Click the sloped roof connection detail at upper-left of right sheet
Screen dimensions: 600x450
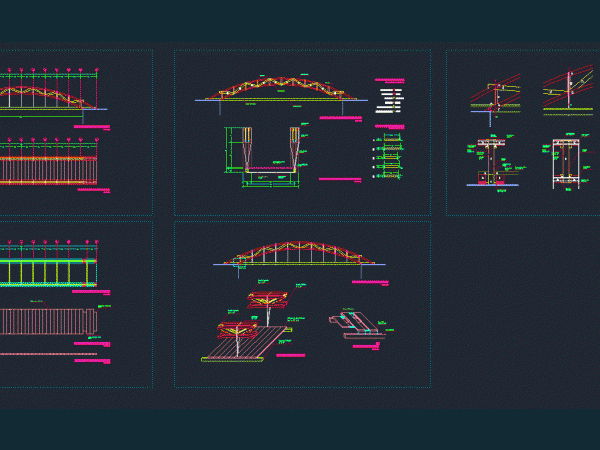496,99
